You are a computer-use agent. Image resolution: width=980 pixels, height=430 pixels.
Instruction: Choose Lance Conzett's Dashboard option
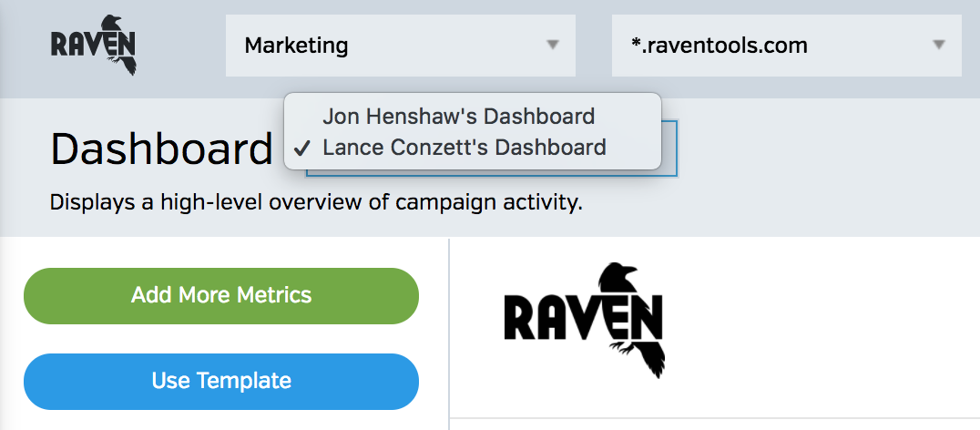point(464,148)
